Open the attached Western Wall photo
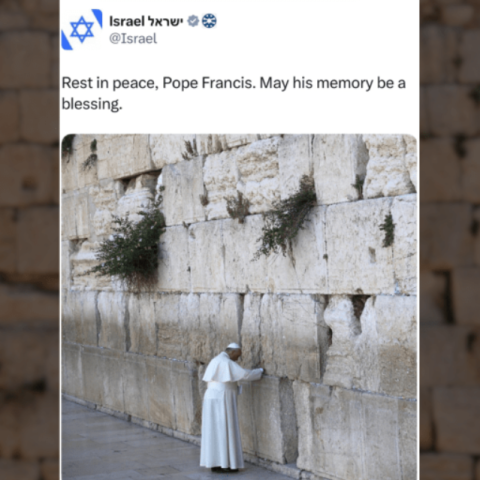Viewport: 480px width, 480px height. pyautogui.click(x=239, y=307)
